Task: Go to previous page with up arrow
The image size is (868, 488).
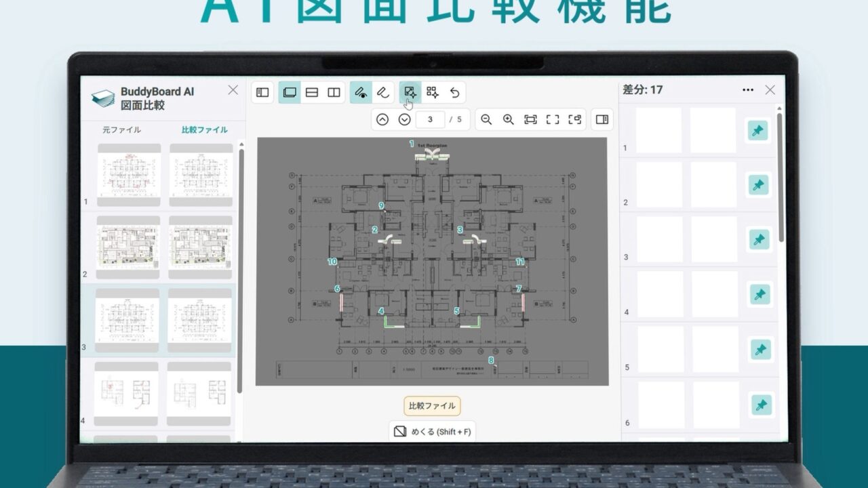Action: click(382, 119)
